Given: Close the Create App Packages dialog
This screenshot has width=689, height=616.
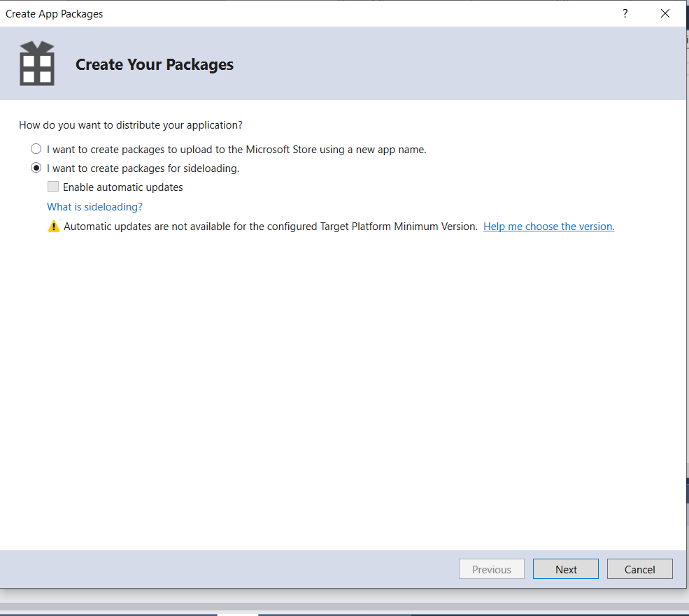Looking at the screenshot, I should tap(665, 13).
